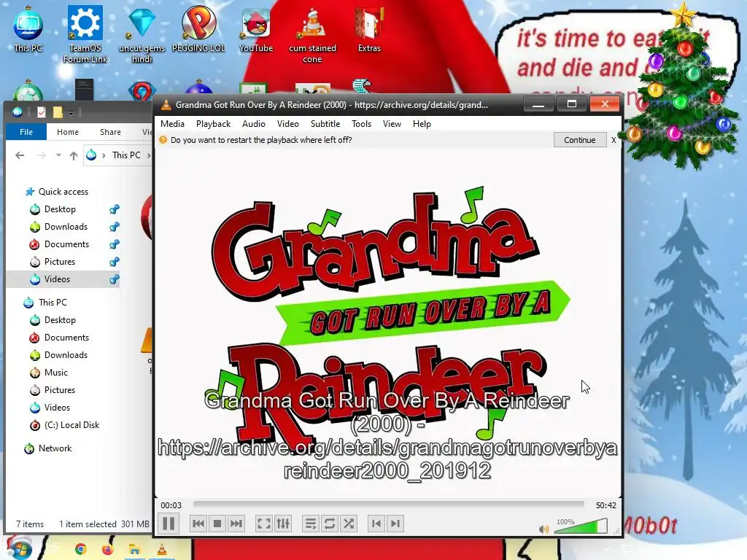This screenshot has height=560, width=747.
Task: Open Pictures under Quick access
Action: (60, 262)
